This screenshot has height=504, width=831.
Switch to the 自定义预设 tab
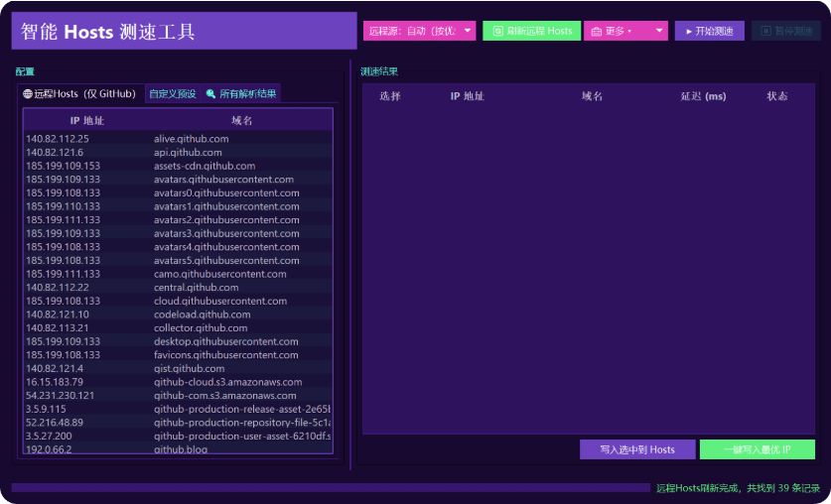[x=173, y=94]
